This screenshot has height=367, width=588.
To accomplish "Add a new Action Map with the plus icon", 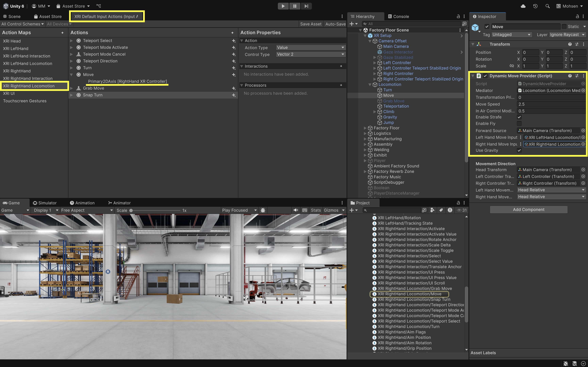I will click(x=62, y=33).
